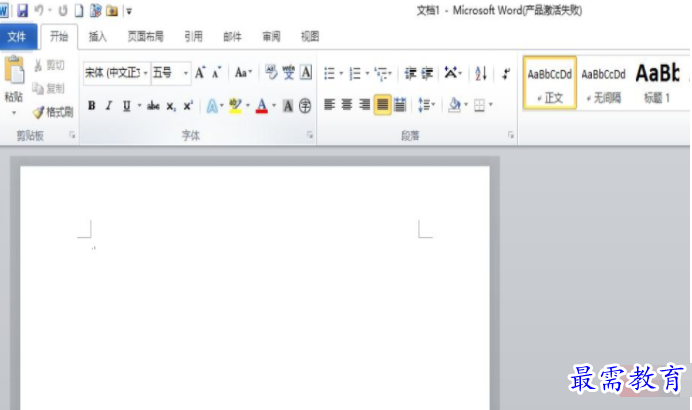Open the folder icon in quick access toolbar
Image resolution: width=692 pixels, height=410 pixels.
[x=112, y=11]
